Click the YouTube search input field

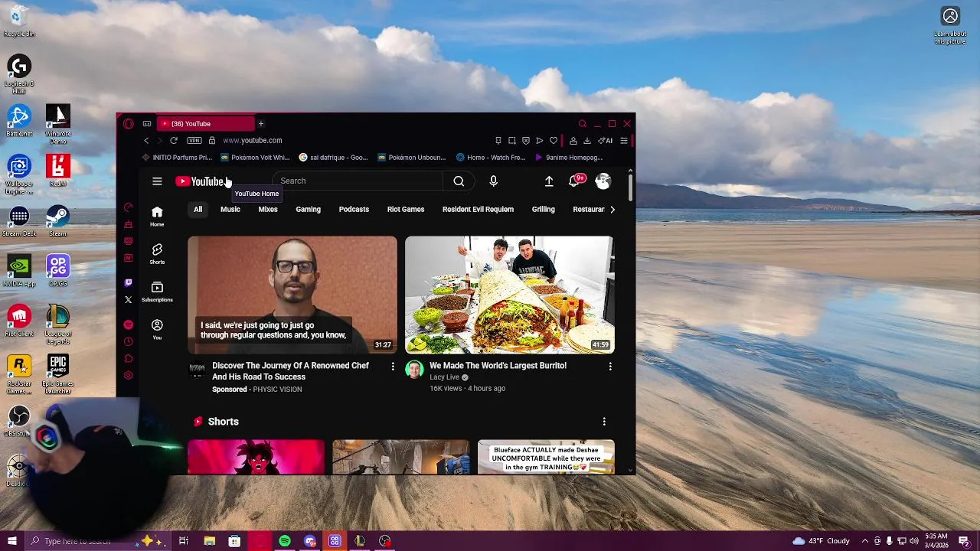(358, 181)
